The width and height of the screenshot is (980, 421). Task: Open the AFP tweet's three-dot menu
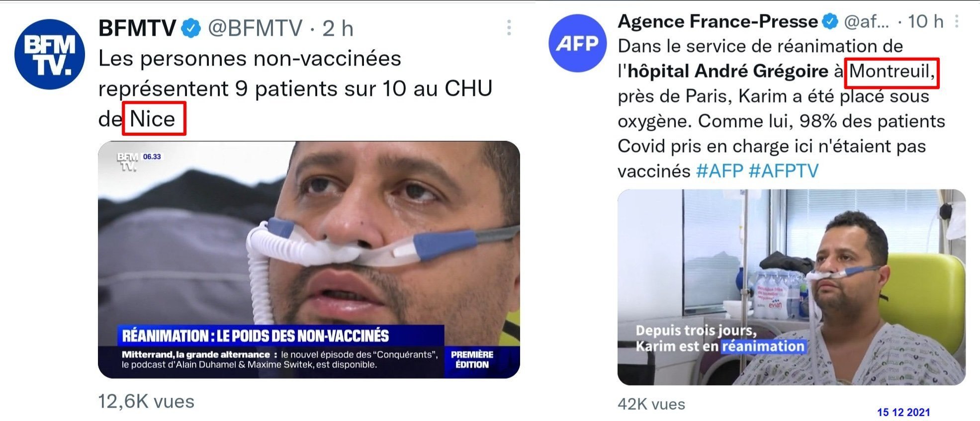[956, 21]
